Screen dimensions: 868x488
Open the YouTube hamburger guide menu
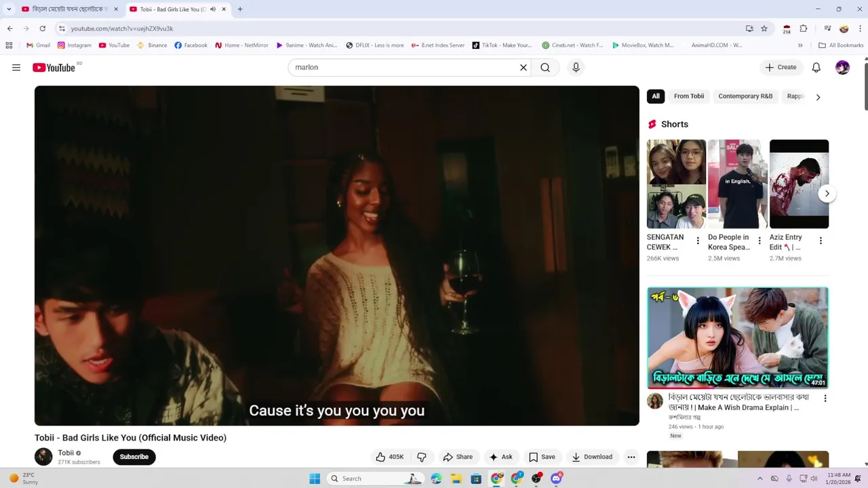[x=16, y=67]
